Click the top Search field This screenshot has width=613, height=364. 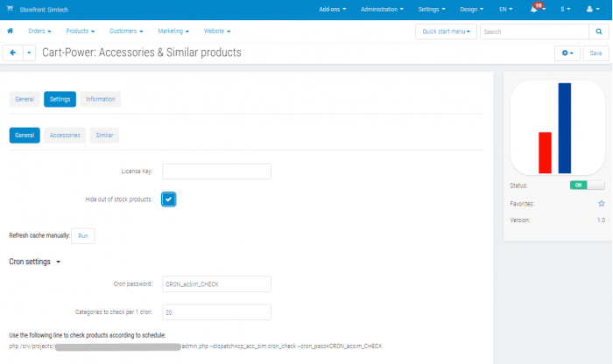534,31
